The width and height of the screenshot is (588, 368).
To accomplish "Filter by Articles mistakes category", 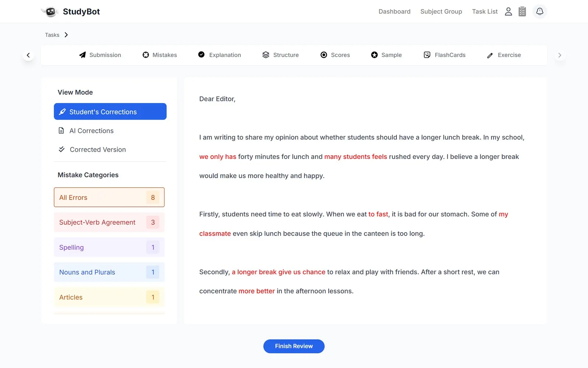I will coord(109,297).
